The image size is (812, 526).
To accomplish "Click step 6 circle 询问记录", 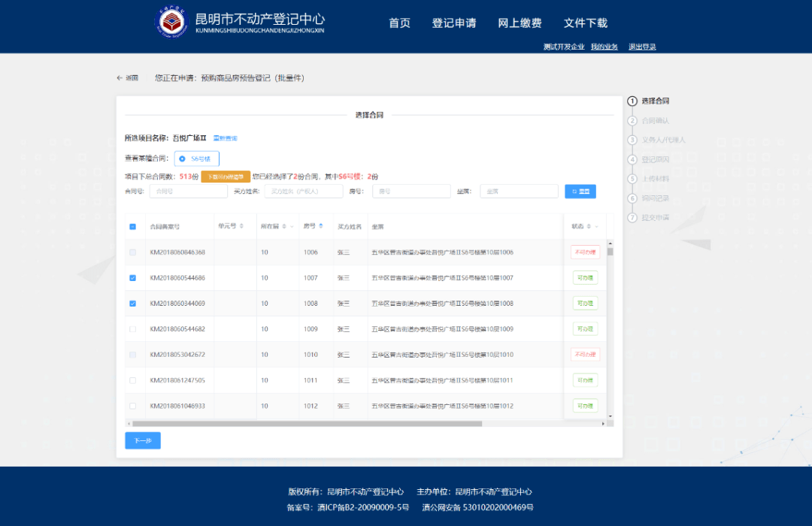I will click(x=632, y=198).
